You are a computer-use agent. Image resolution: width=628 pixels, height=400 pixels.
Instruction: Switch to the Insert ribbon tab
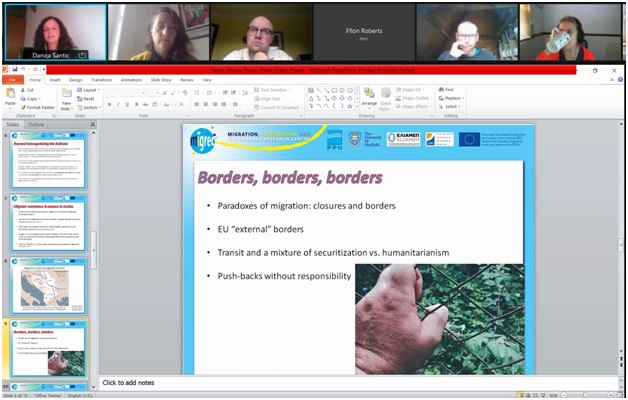(54, 79)
